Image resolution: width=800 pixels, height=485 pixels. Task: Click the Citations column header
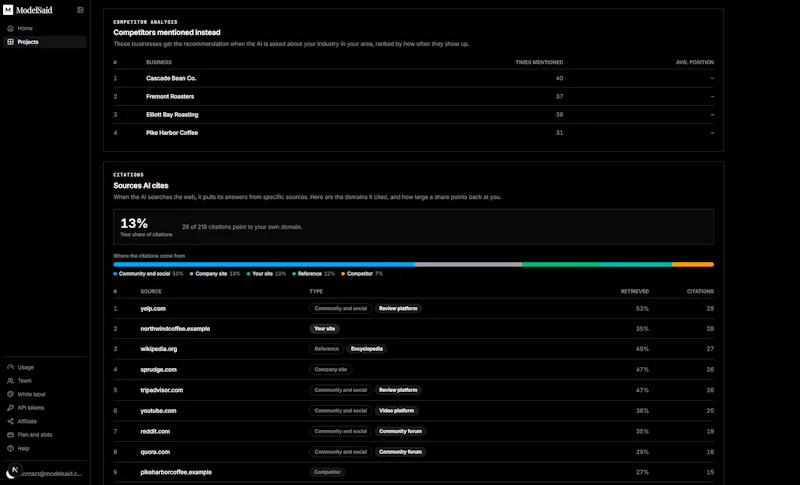[x=700, y=292]
